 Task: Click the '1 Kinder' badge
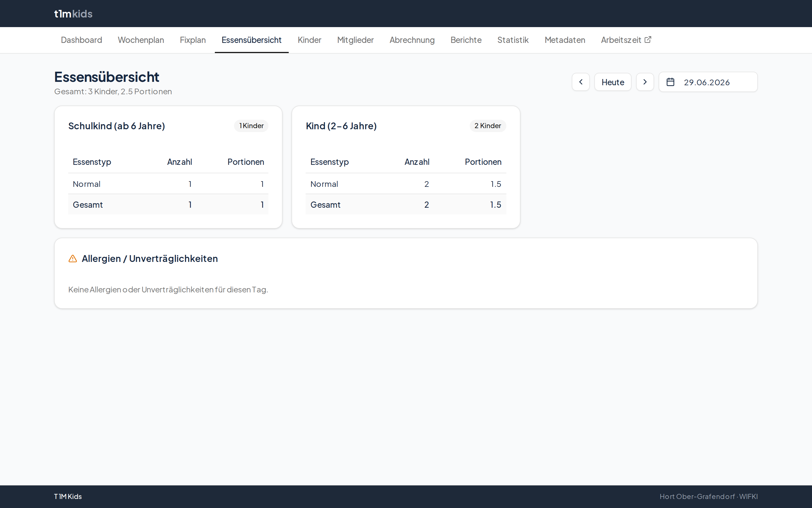(251, 126)
